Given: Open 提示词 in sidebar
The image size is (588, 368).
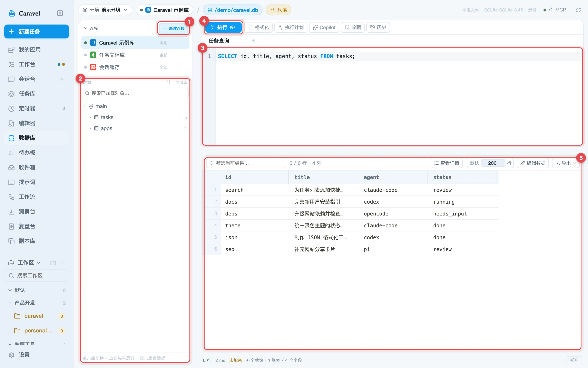Looking at the screenshot, I should tap(37, 182).
